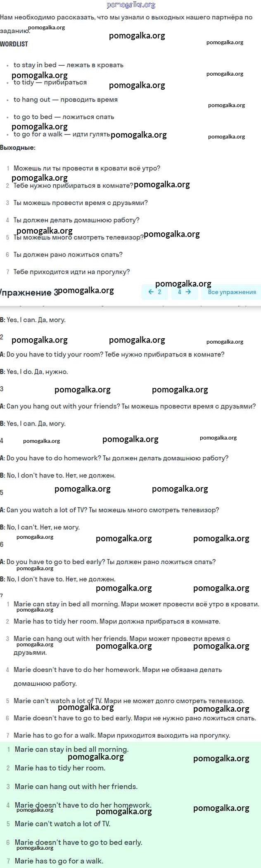Click translated sentence 'Marie has to tidy her room. Мэри должна...'
Screen dimensions: 261x868
pyautogui.click(x=117, y=621)
